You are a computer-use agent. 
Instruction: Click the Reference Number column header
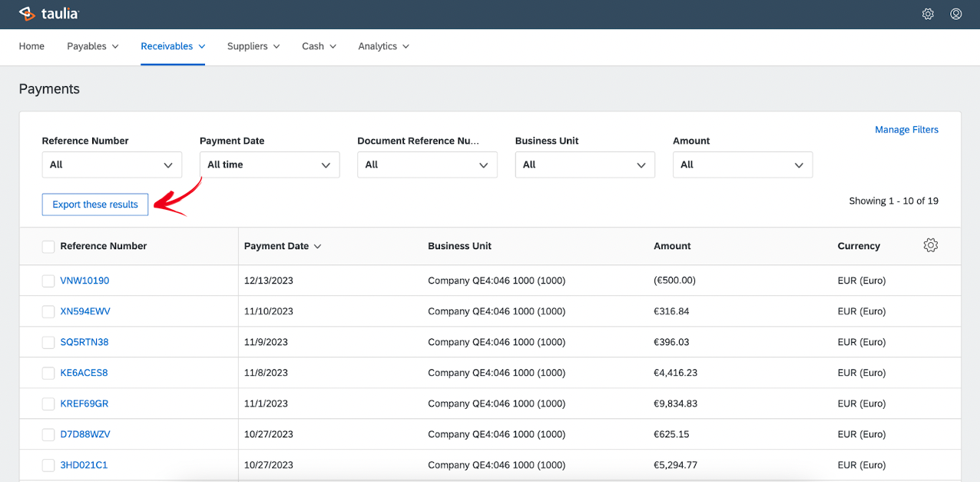point(104,246)
